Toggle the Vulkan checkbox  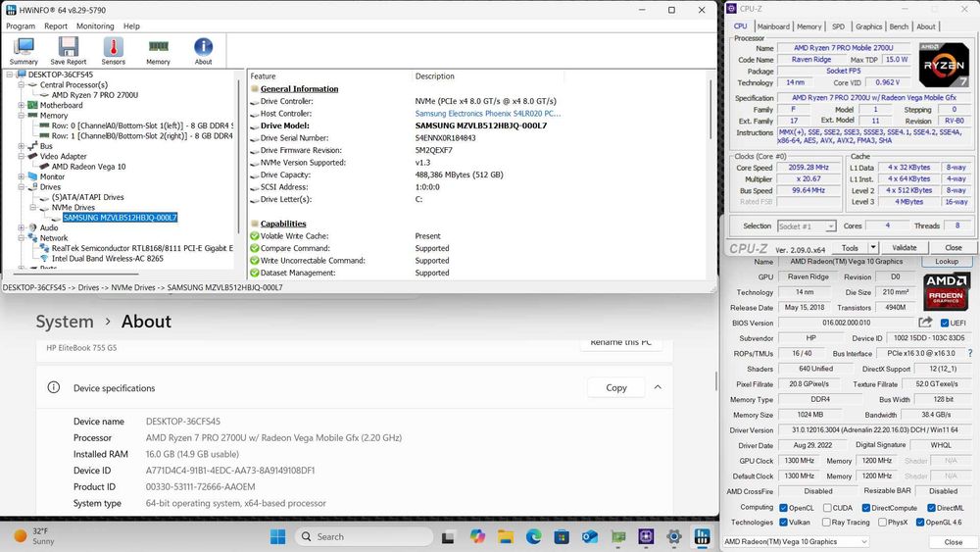(x=784, y=522)
